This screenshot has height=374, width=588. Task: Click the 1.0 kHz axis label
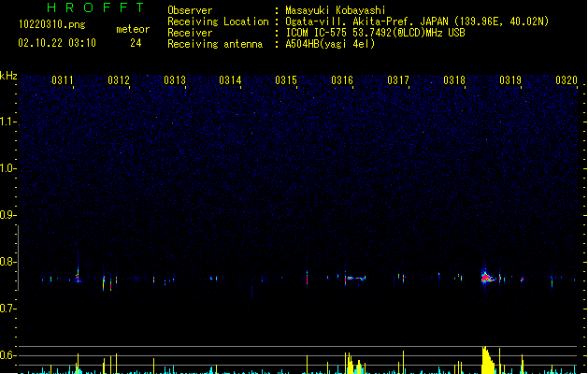(7, 168)
